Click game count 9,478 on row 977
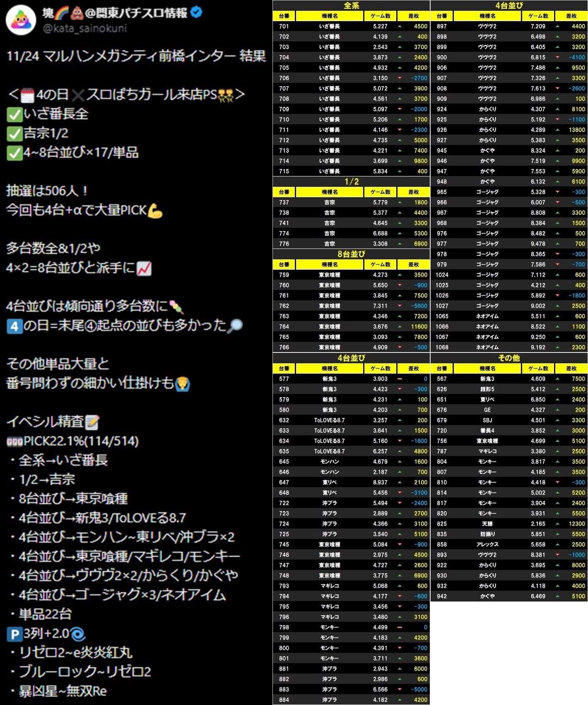This screenshot has height=705, width=588. (x=538, y=244)
